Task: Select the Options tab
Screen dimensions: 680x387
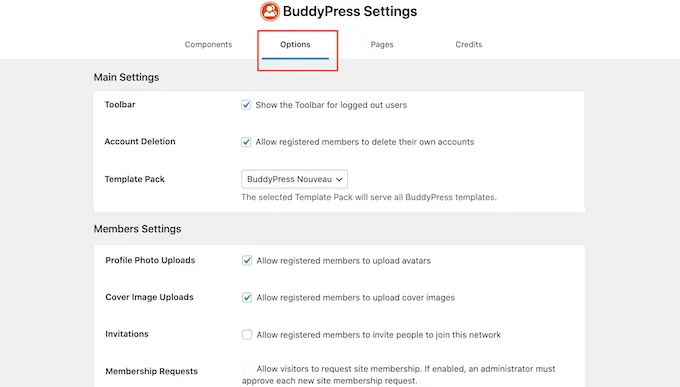Action: click(x=295, y=44)
